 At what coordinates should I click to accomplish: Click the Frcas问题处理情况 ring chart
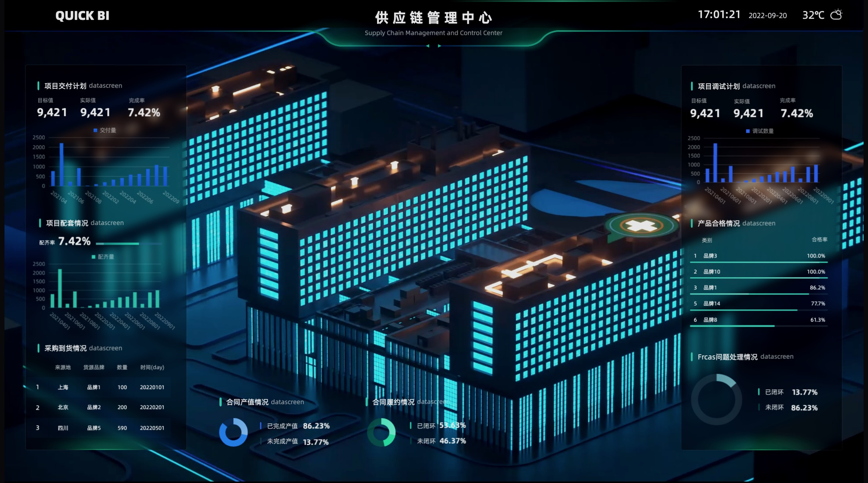tap(716, 399)
